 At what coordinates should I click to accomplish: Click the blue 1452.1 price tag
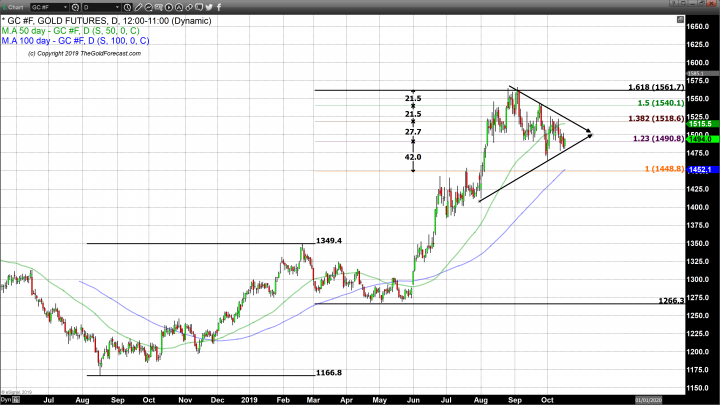point(700,170)
